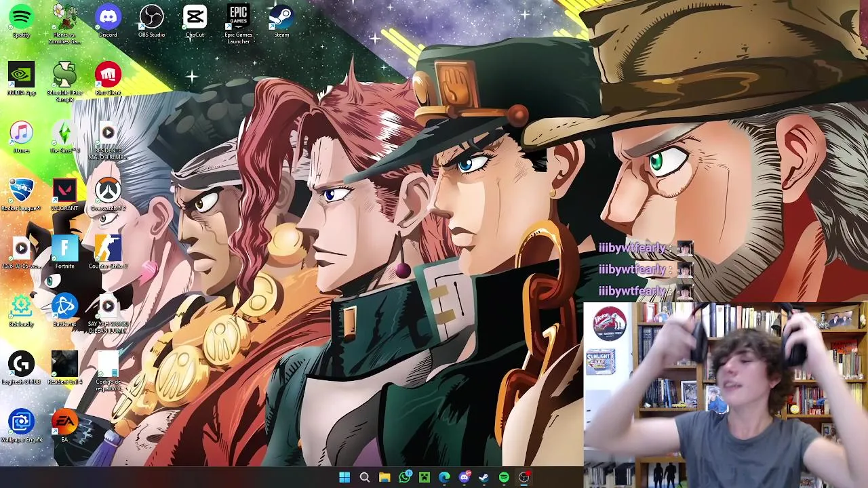Screen dimensions: 868x488
Task: Open Plants vs. Zombies desktop shortcut
Action: coord(64,24)
